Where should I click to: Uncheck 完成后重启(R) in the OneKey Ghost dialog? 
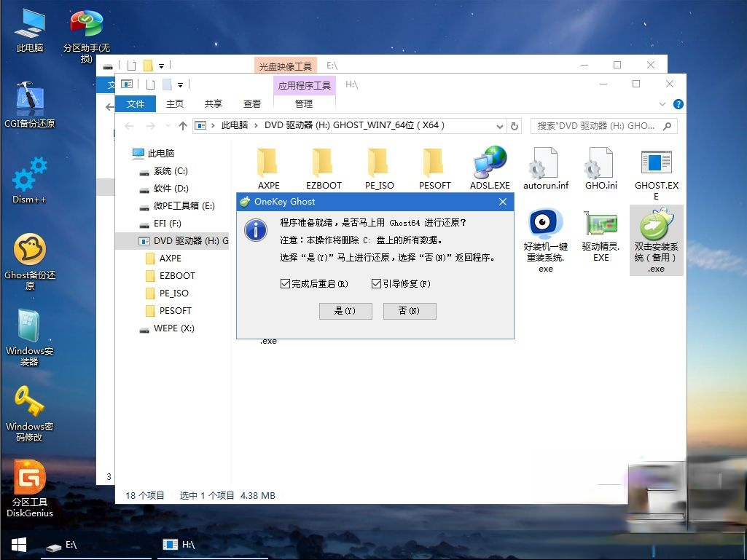coord(286,283)
